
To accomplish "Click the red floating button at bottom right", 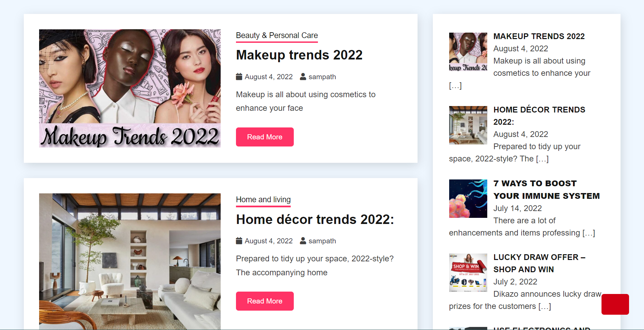I will coord(615,304).
